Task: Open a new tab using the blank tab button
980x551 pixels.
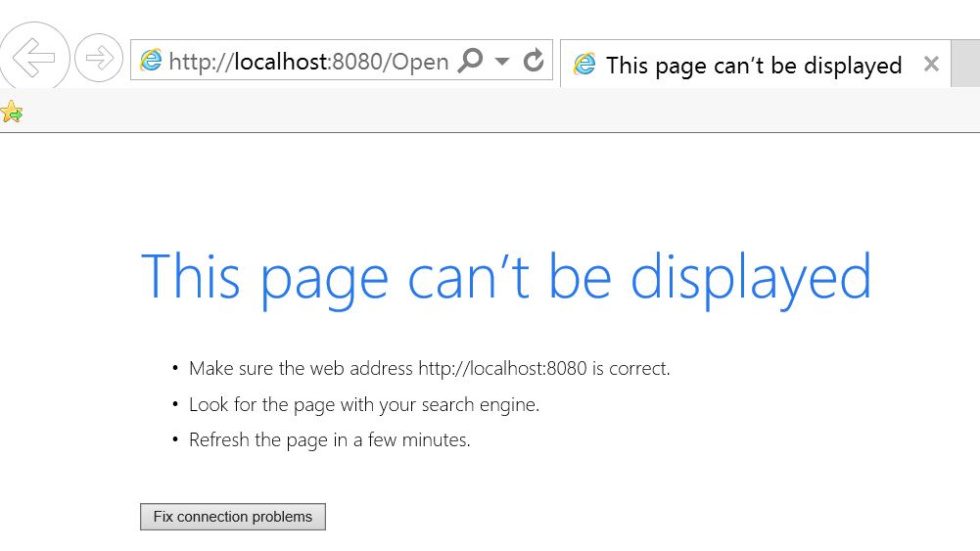Action: point(965,65)
